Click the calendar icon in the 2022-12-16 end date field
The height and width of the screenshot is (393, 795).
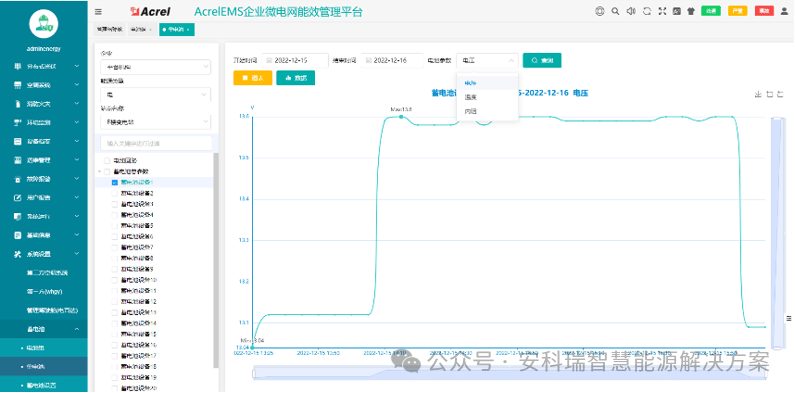click(x=369, y=60)
